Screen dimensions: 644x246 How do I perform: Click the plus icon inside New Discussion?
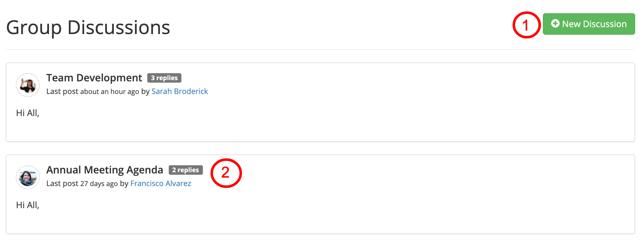coord(555,24)
